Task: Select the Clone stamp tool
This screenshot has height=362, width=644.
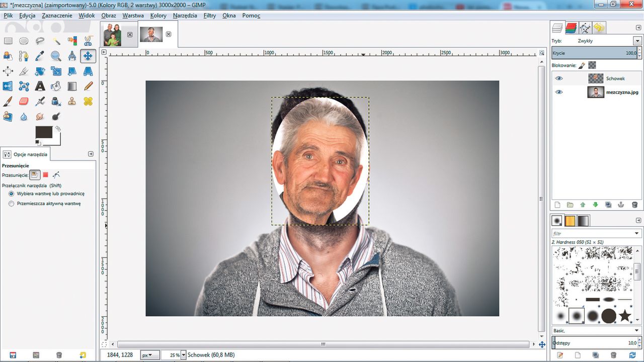Action: point(72,101)
